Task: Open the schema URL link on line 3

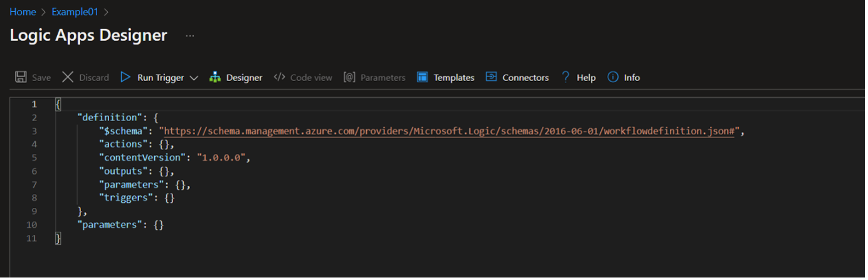Action: 449,131
